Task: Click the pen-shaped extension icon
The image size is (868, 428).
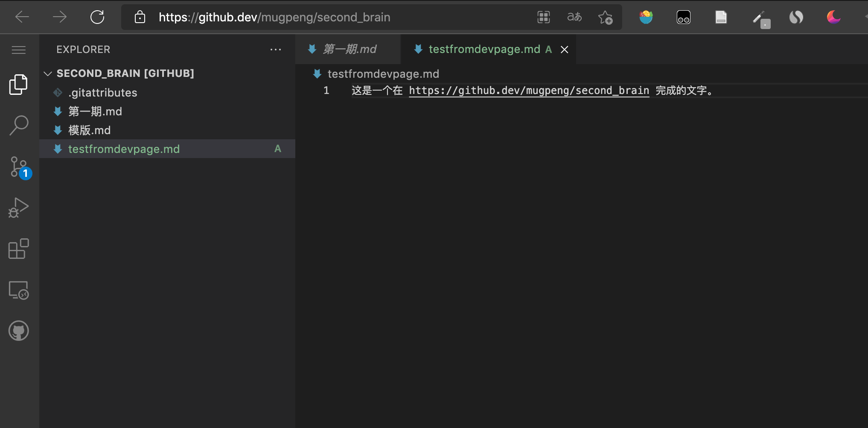Action: [761, 19]
